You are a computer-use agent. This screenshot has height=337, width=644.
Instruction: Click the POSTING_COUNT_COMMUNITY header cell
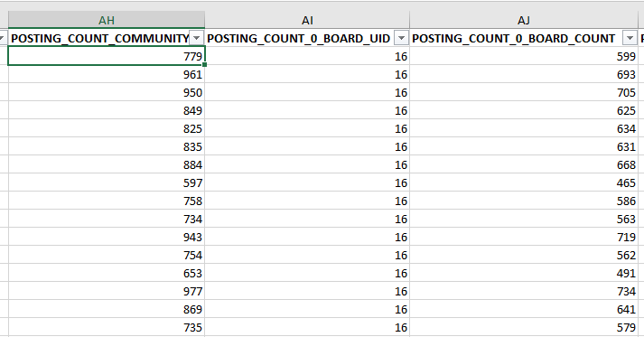(x=107, y=38)
